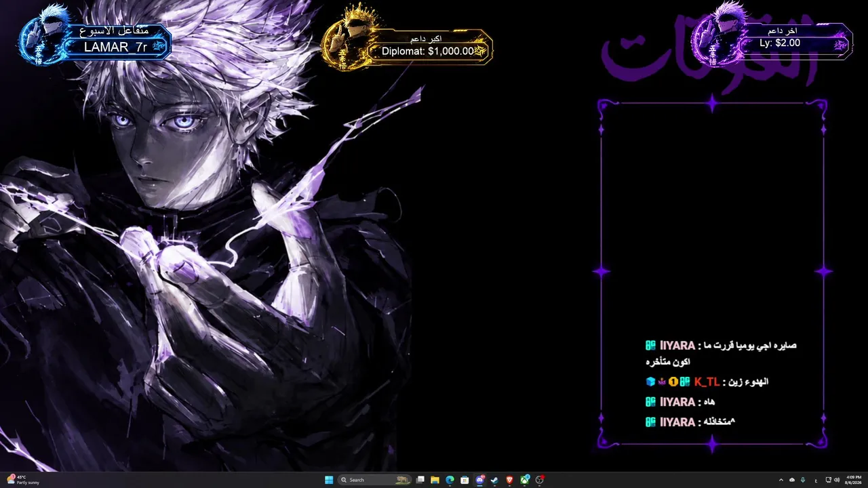
Task: Click the LAMAR_7r name in the blue badge
Action: pyautogui.click(x=115, y=47)
